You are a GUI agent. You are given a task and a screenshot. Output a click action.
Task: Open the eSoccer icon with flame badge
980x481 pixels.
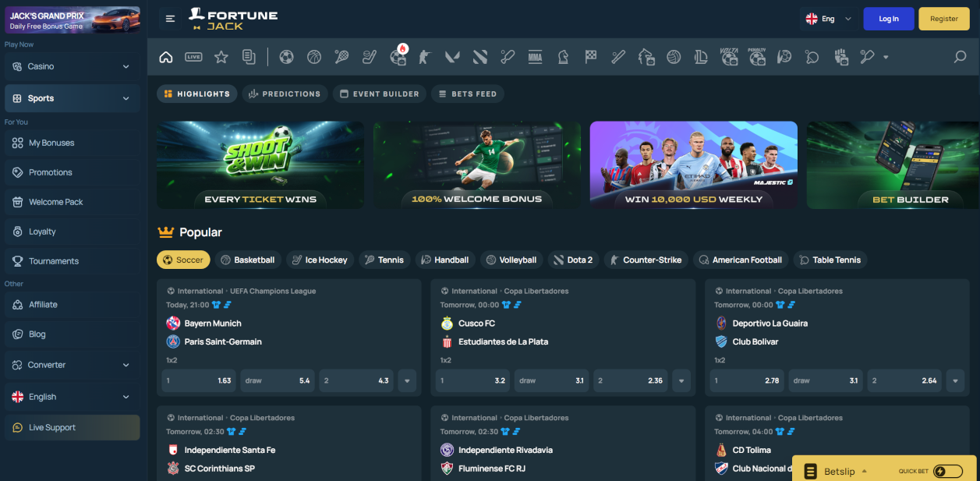(398, 56)
